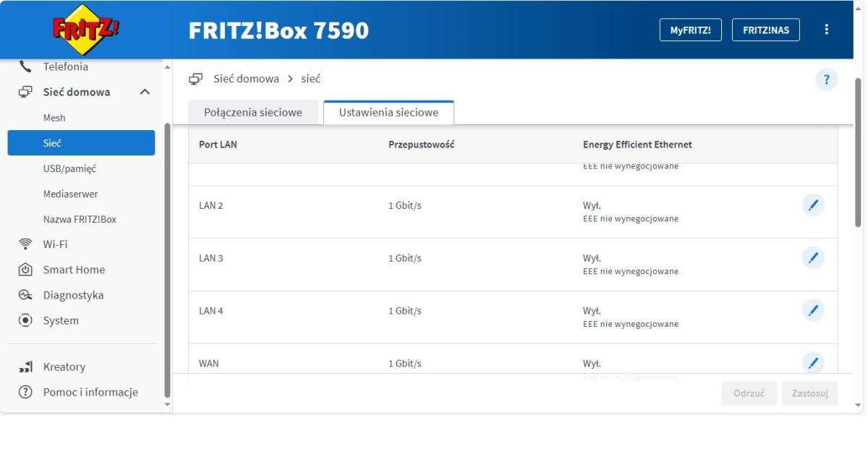This screenshot has width=868, height=462.
Task: Click the Wi-Fi signal icon
Action: click(25, 244)
